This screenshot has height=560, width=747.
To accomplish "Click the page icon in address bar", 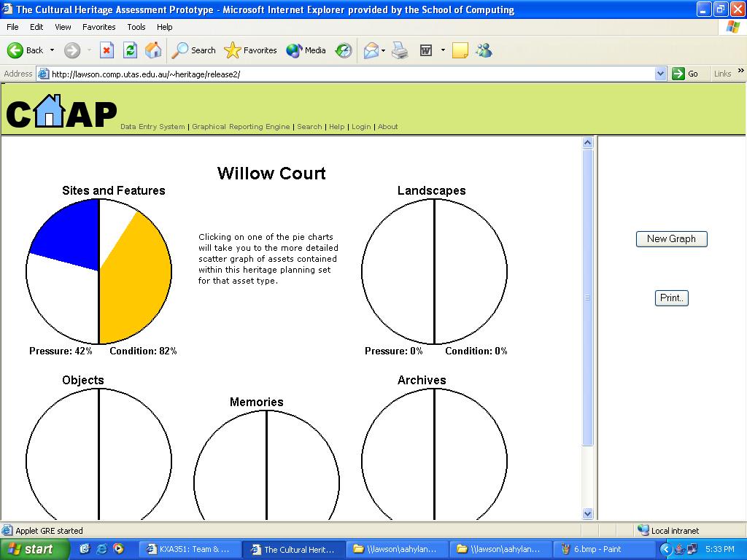I will point(43,74).
